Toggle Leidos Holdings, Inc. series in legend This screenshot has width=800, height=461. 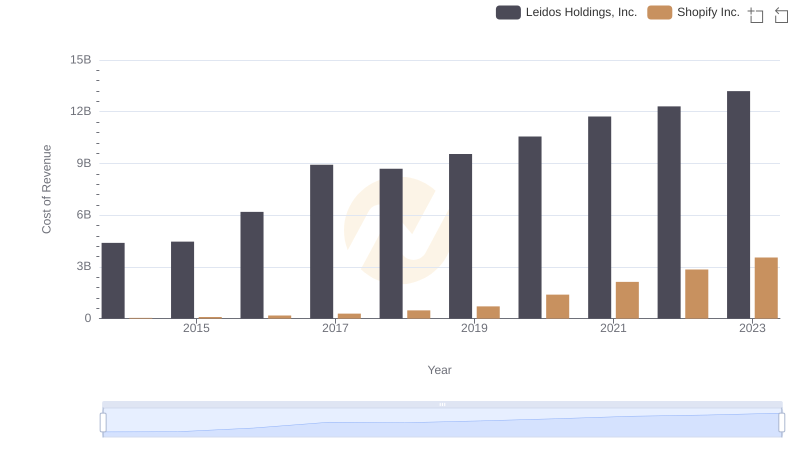tap(566, 12)
